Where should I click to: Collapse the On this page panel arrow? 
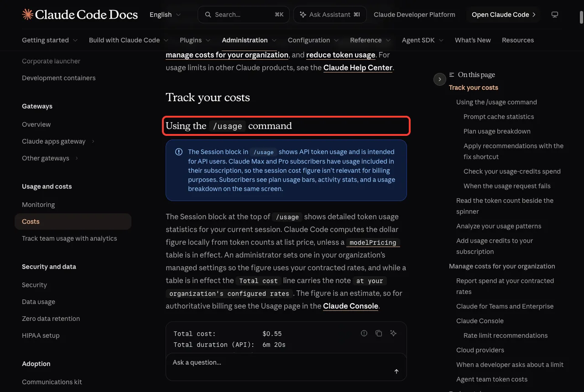tap(439, 79)
